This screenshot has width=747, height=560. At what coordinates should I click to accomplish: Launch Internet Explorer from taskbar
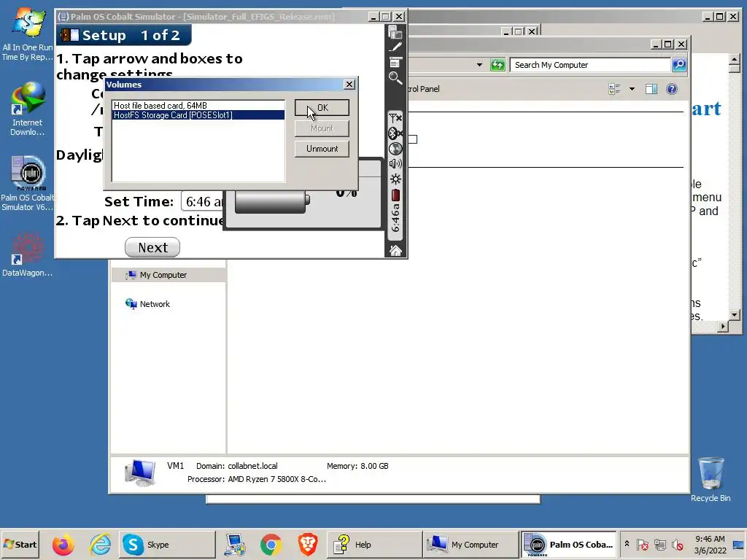tap(100, 544)
